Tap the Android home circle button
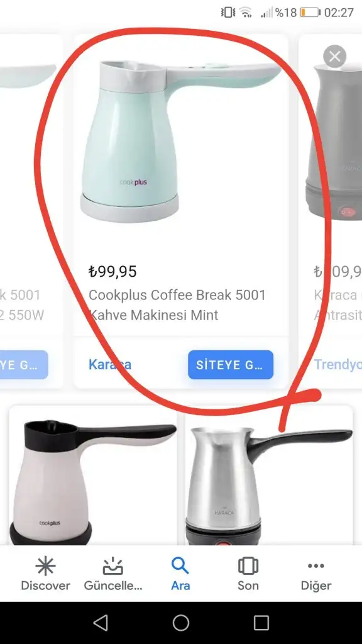The image size is (362, 644). tap(181, 623)
